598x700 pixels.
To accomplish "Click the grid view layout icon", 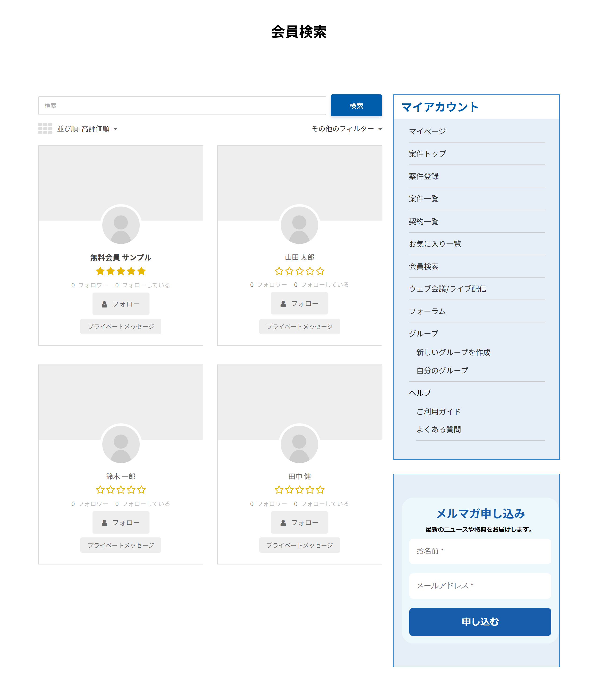I will pyautogui.click(x=45, y=129).
